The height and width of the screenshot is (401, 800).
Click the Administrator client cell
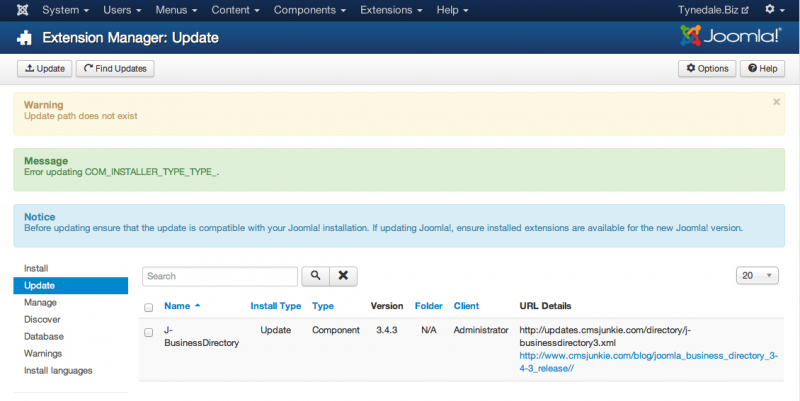[481, 330]
